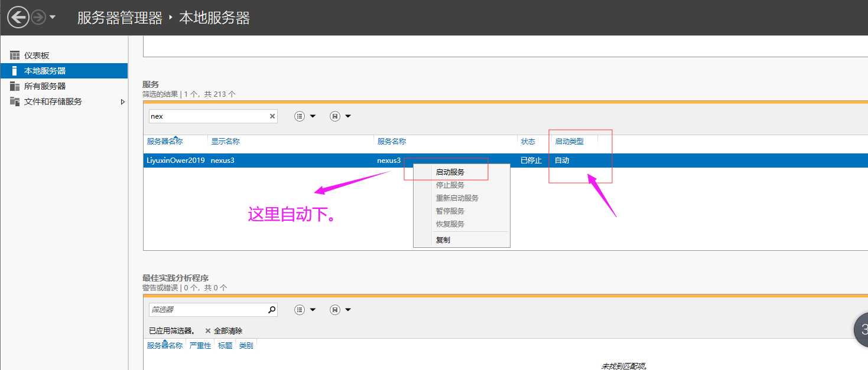Screen dimensions: 868x370
Task: Click the search magnifier in 筛选器 box
Action: (x=272, y=309)
